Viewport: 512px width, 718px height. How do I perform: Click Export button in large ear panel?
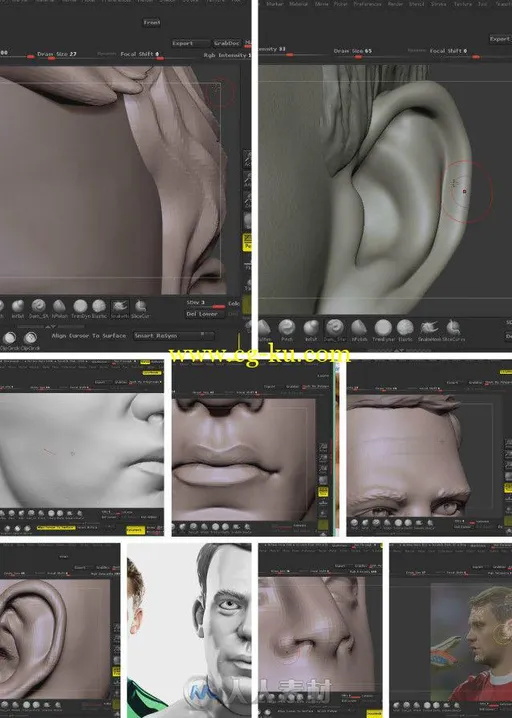(500, 39)
